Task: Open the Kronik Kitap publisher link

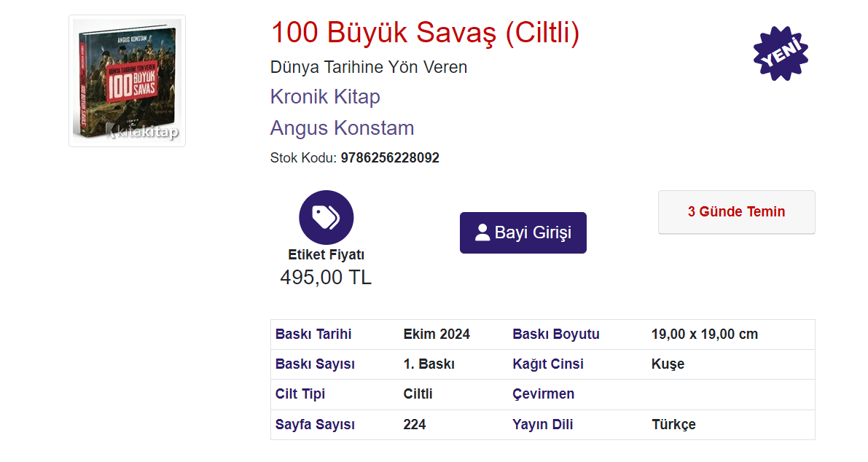Action: 325,97
